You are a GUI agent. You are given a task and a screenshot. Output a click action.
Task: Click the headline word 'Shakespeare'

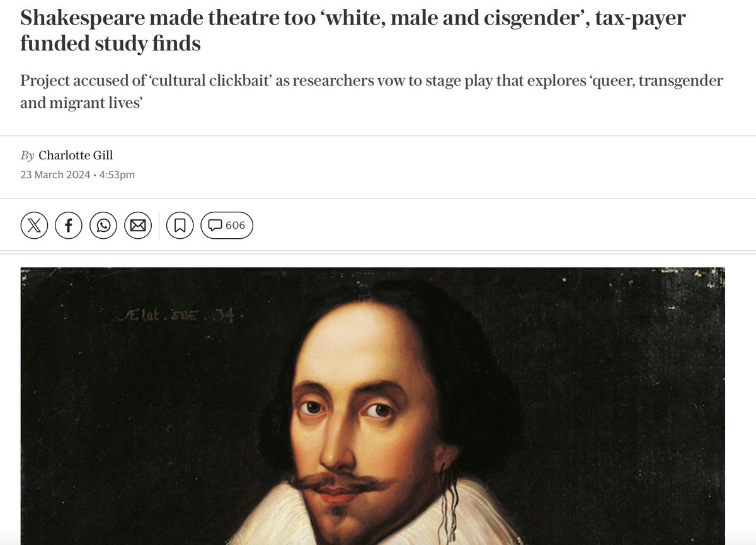83,20
